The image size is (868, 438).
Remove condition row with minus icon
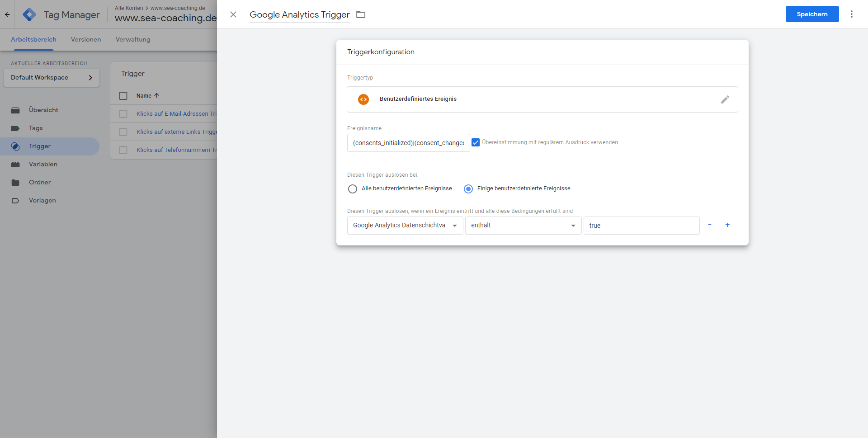tap(710, 225)
